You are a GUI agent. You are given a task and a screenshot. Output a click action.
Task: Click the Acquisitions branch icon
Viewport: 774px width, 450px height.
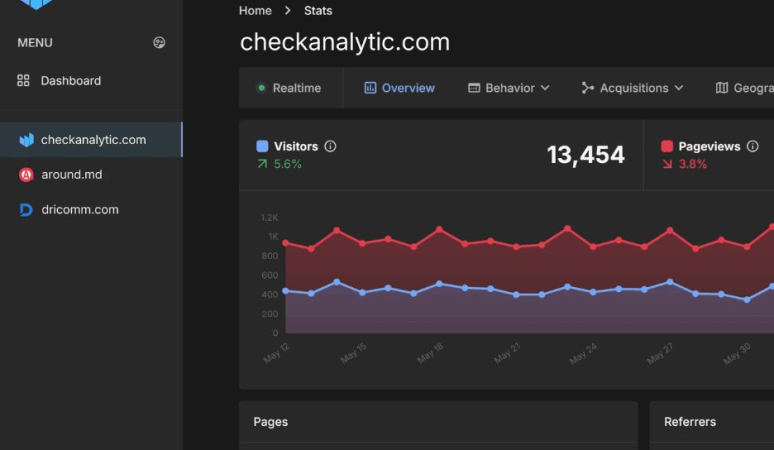click(587, 88)
